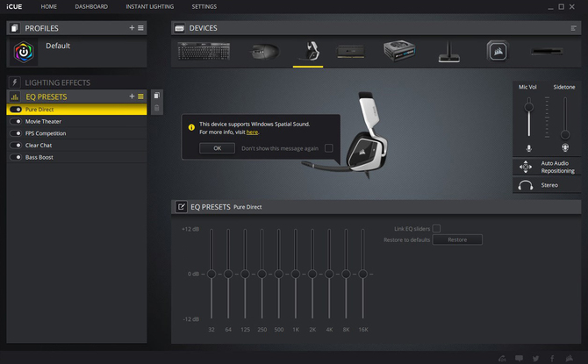This screenshot has width=588, height=364.
Task: Select the keyboard device thumbnail
Action: click(x=204, y=51)
